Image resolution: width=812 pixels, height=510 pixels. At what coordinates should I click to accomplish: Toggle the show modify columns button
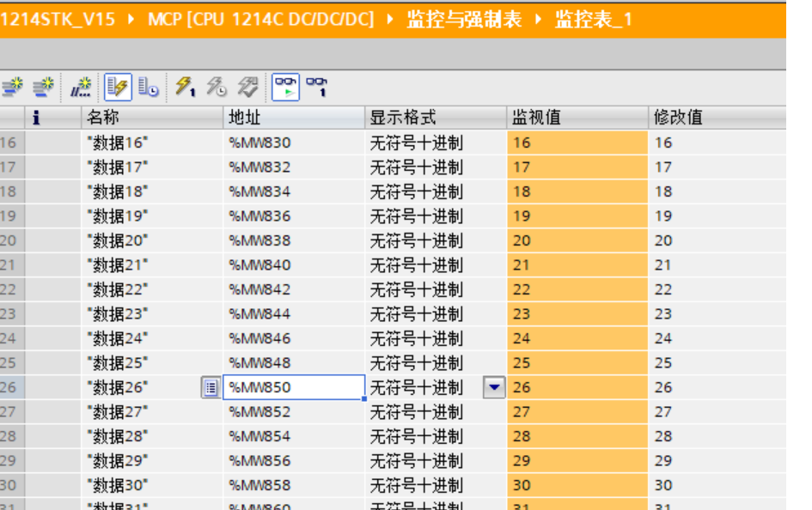coord(118,87)
